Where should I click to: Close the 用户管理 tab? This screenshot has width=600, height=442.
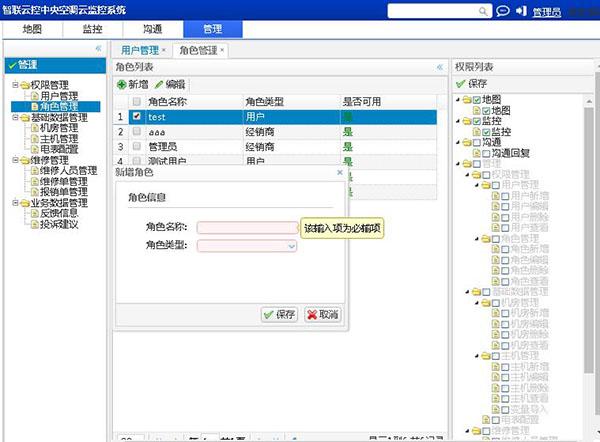[x=164, y=49]
